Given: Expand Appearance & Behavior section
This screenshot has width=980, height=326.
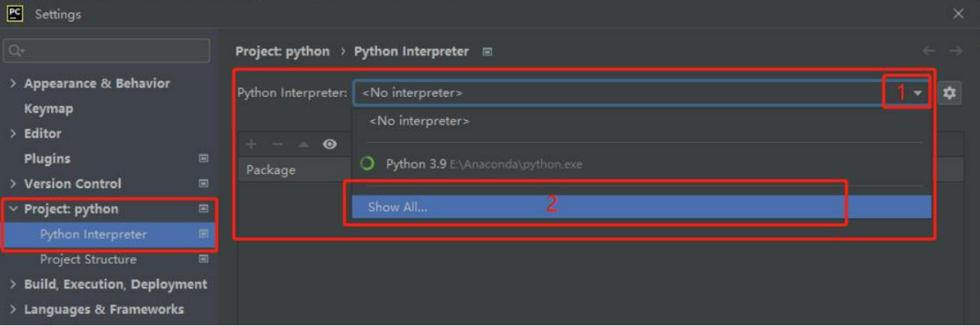Looking at the screenshot, I should [13, 84].
